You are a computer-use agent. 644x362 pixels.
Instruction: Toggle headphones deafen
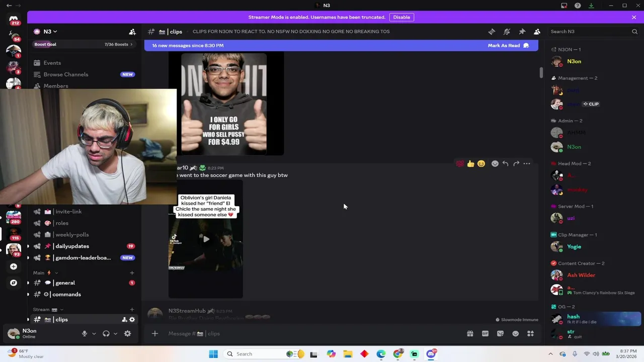click(x=106, y=333)
